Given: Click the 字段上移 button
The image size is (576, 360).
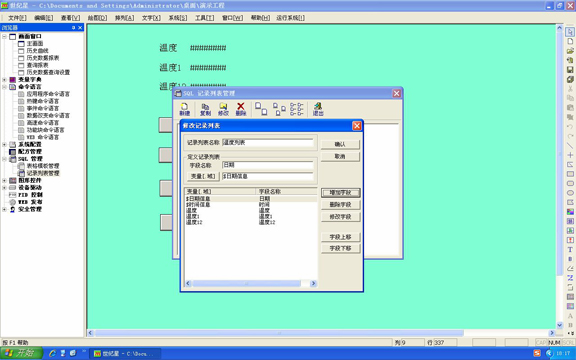Looking at the screenshot, I should pos(341,237).
